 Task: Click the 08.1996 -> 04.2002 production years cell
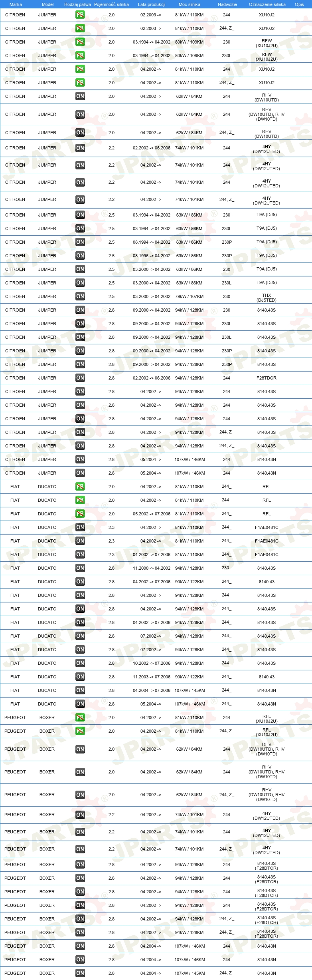(152, 256)
